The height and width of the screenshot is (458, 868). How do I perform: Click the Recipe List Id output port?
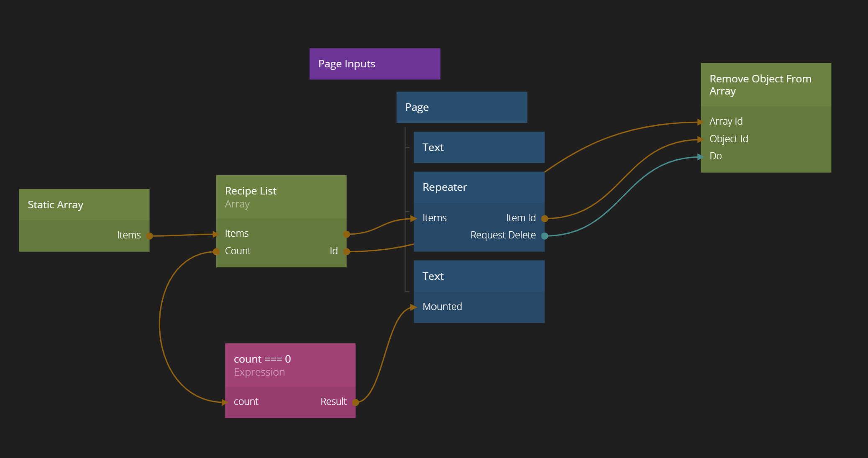pos(346,251)
